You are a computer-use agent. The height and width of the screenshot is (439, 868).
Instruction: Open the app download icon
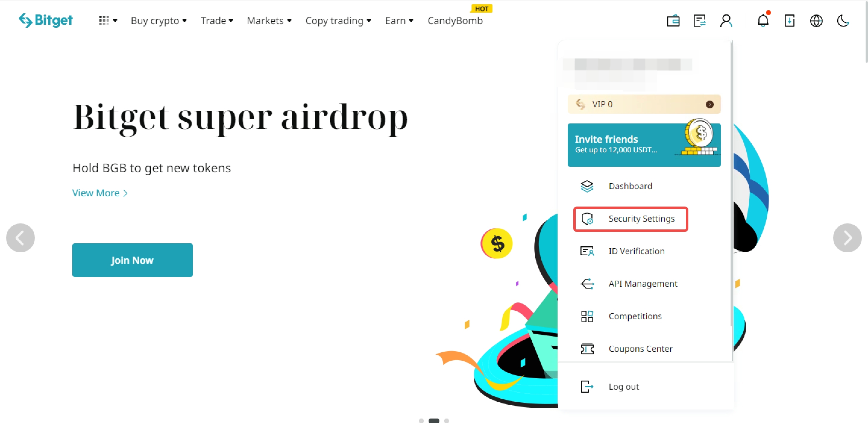[790, 21]
